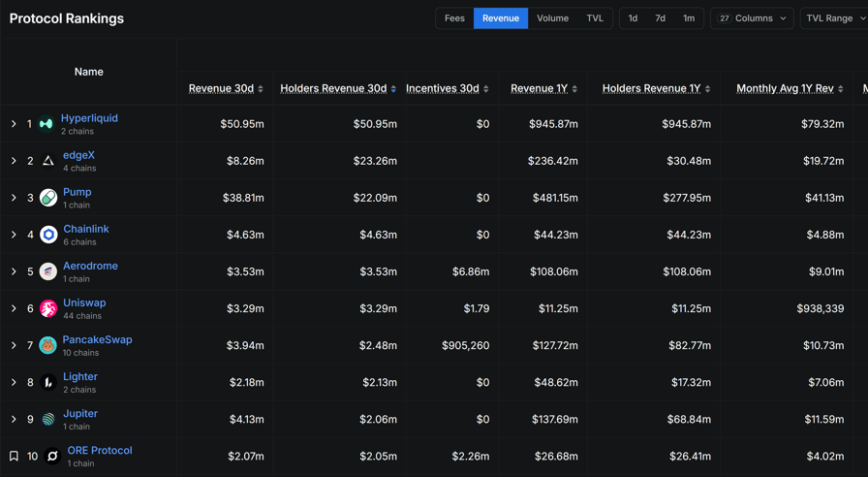Viewport: 868px width, 477px height.
Task: Sort by Incentives 30d arrows icon
Action: pos(486,88)
